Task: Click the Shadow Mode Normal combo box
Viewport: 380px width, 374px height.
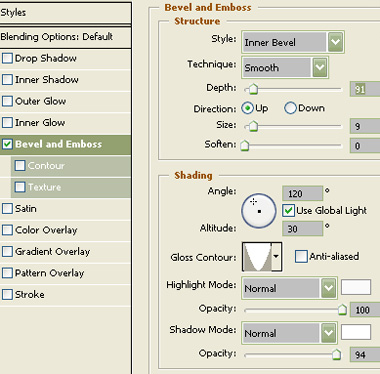Action: (289, 333)
